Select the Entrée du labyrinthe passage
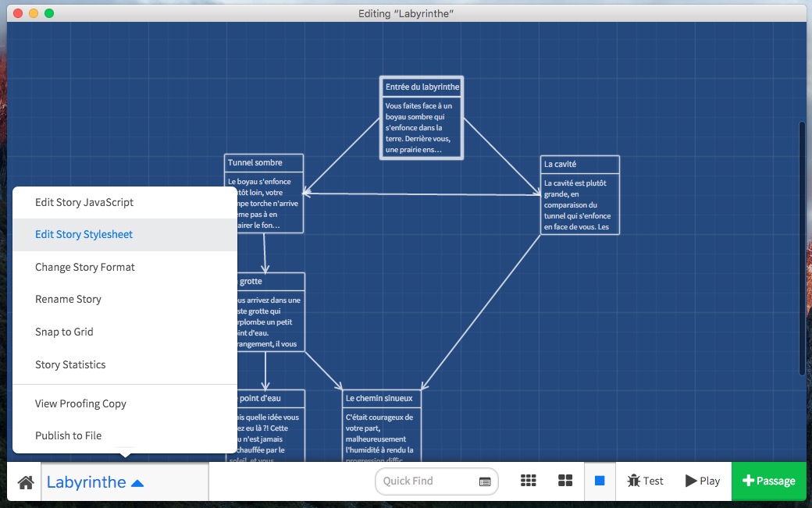Image resolution: width=812 pixels, height=508 pixels. click(x=422, y=118)
